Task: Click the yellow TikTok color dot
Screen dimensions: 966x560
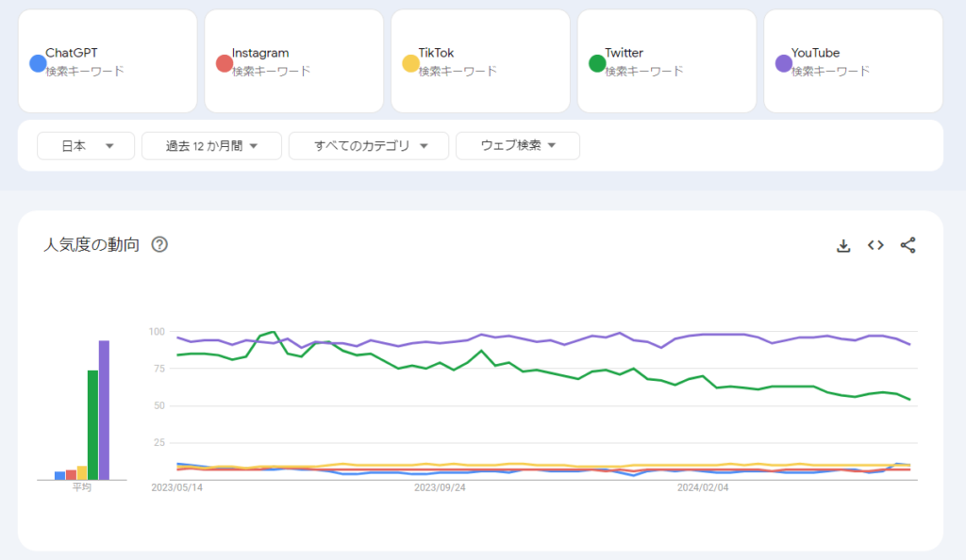Action: point(410,63)
